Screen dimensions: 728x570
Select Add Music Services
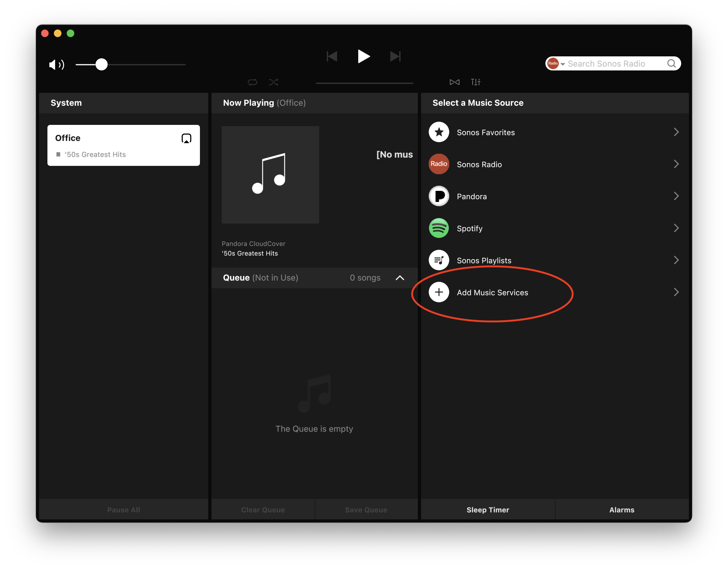(x=555, y=292)
